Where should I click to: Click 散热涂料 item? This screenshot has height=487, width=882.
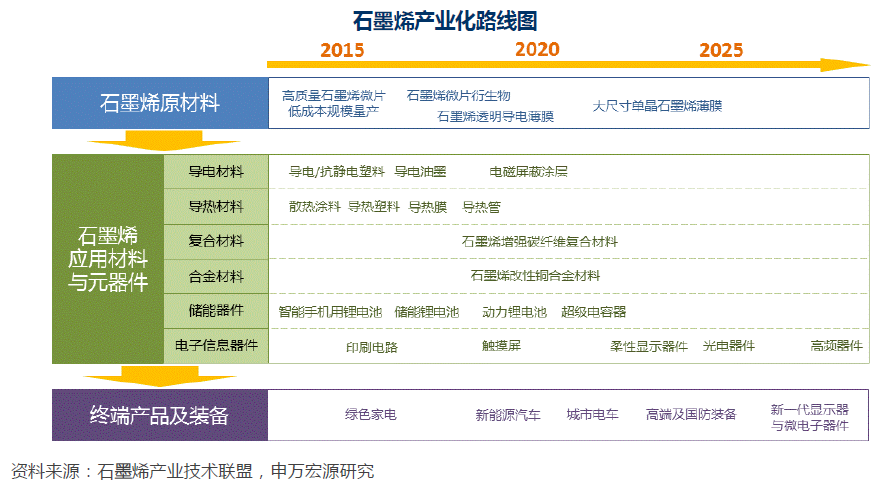coord(314,207)
